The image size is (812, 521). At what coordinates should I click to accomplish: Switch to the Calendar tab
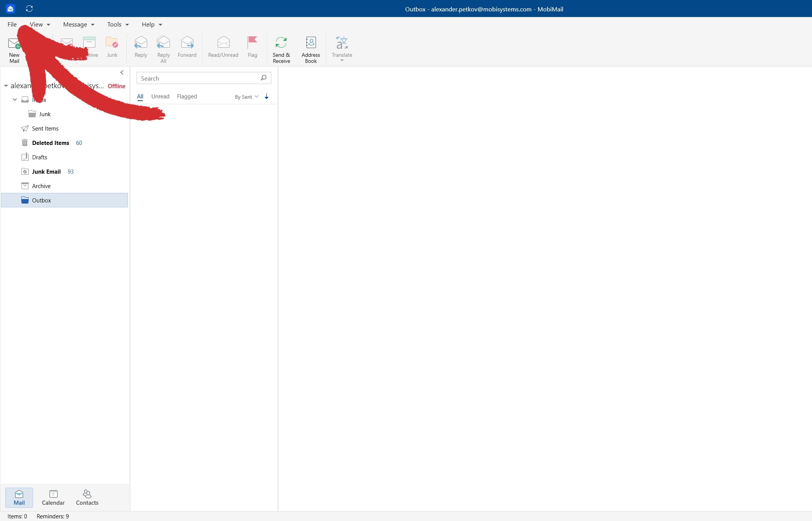(53, 497)
